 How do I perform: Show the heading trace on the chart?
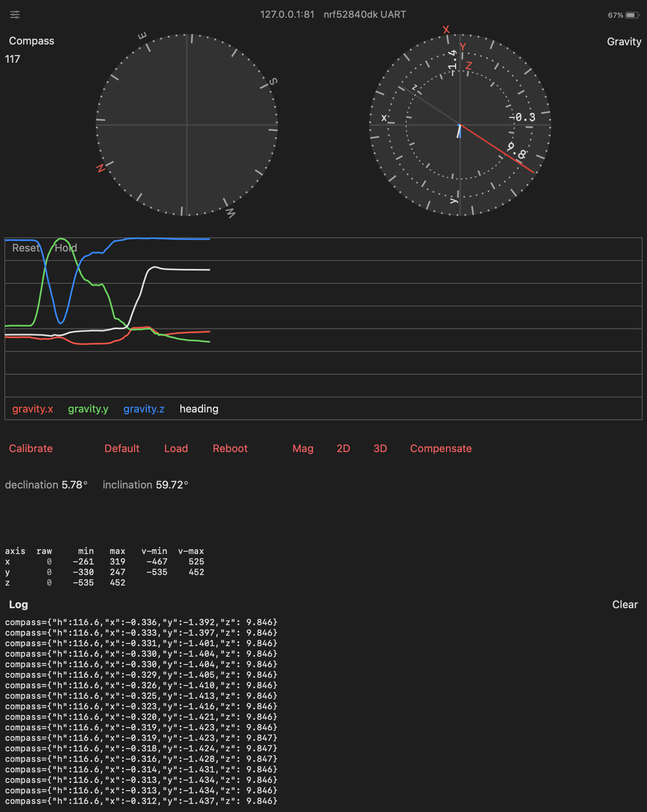tap(199, 409)
